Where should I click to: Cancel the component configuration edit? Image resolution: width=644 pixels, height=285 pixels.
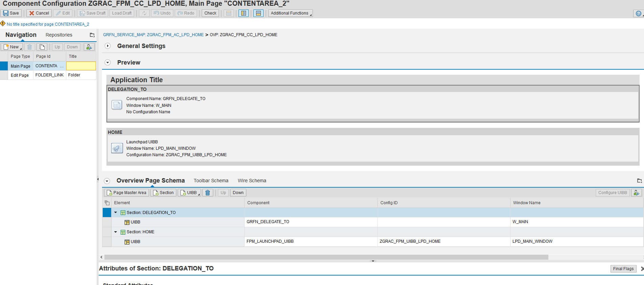click(39, 13)
